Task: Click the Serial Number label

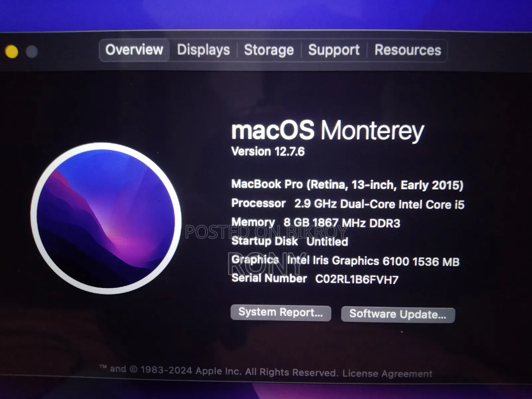Action: 269,278
